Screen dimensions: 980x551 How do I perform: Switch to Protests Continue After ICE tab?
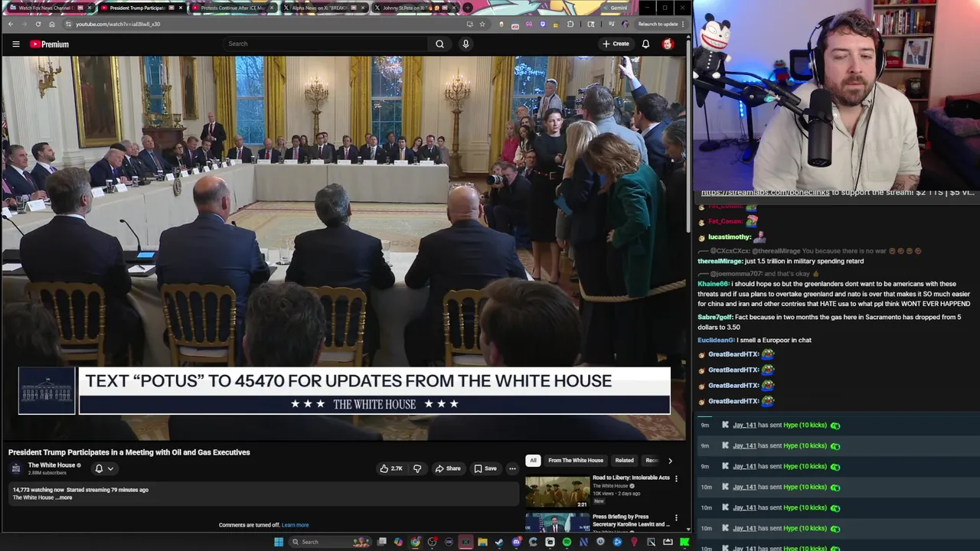(232, 8)
